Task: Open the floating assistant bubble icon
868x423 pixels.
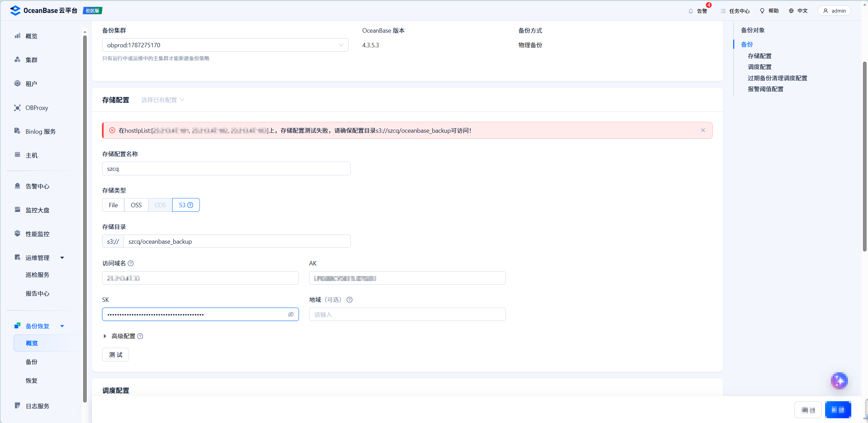Action: click(839, 381)
